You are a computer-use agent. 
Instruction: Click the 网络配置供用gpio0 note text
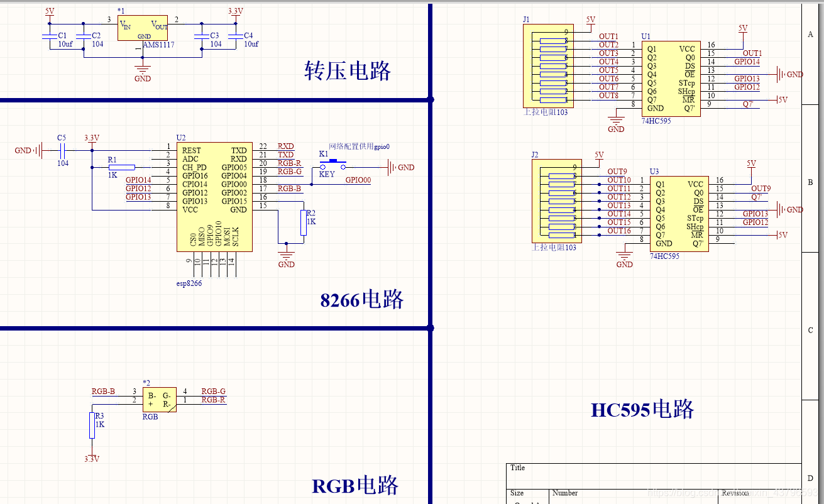(359, 146)
